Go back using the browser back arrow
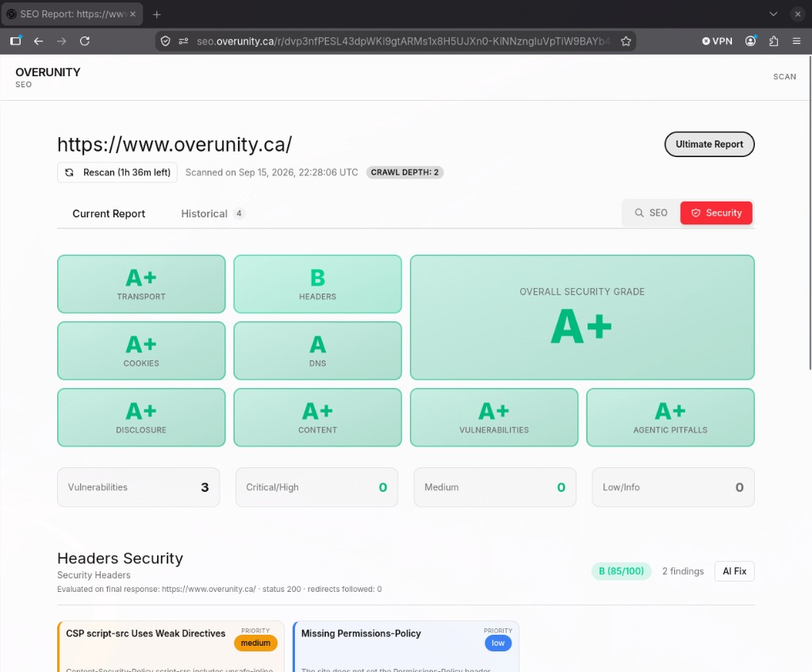The image size is (812, 672). click(x=38, y=41)
